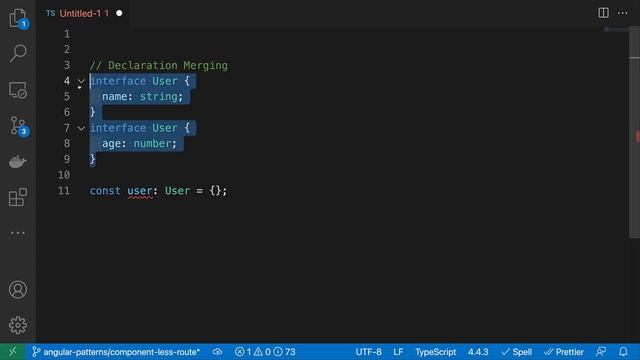Collapse the interface User block at line 7

[x=81, y=128]
